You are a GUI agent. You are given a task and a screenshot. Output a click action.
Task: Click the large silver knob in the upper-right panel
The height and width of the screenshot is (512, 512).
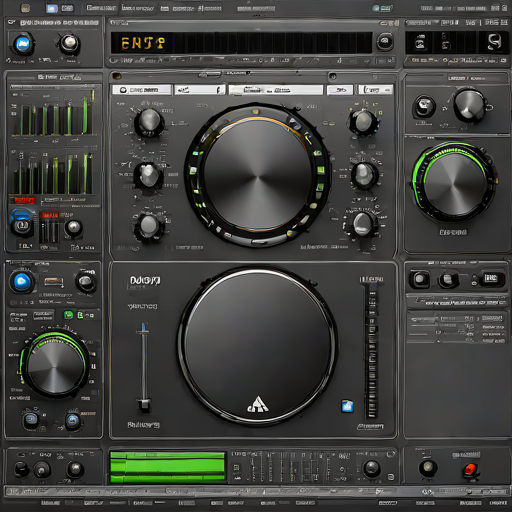[x=469, y=105]
